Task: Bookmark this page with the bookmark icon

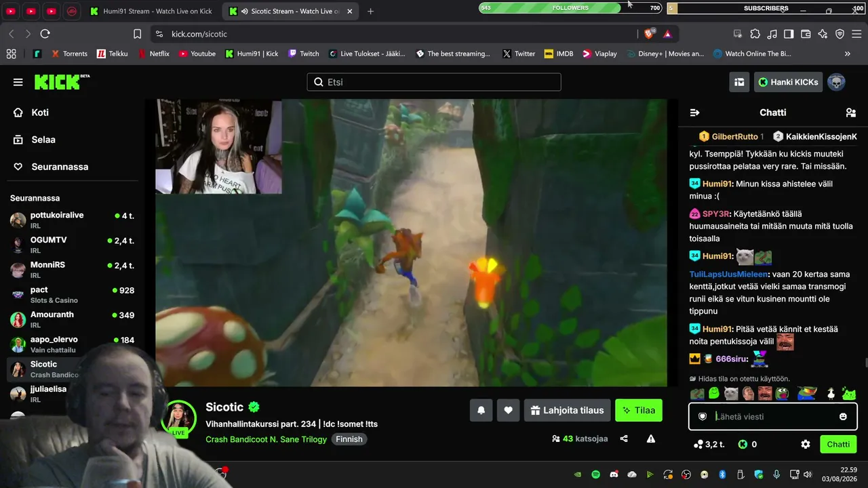Action: [x=137, y=34]
